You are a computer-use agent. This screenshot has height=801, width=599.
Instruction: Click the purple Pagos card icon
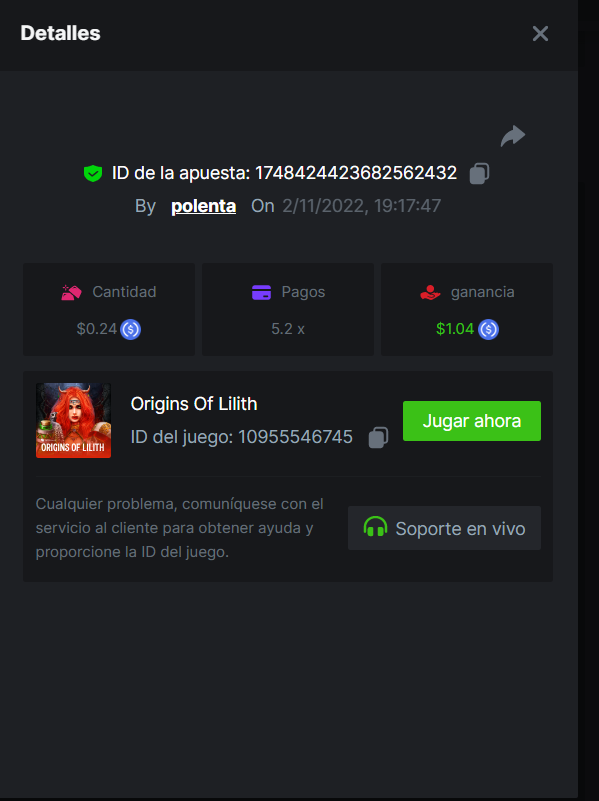261,293
